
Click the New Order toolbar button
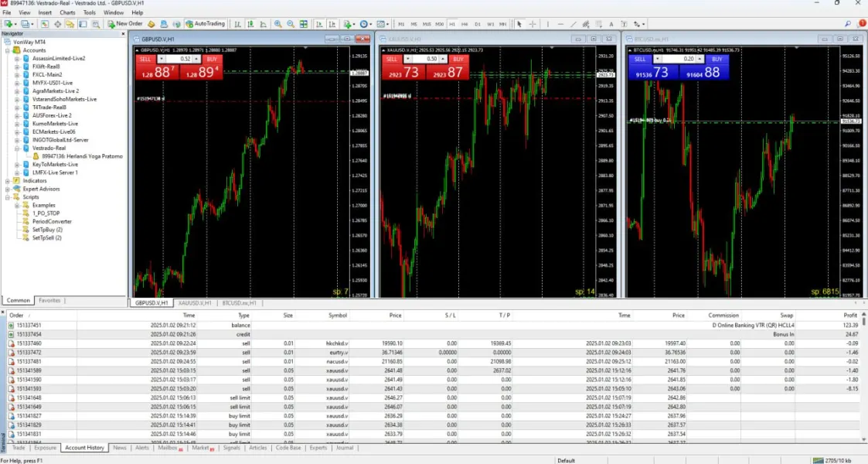click(x=124, y=24)
